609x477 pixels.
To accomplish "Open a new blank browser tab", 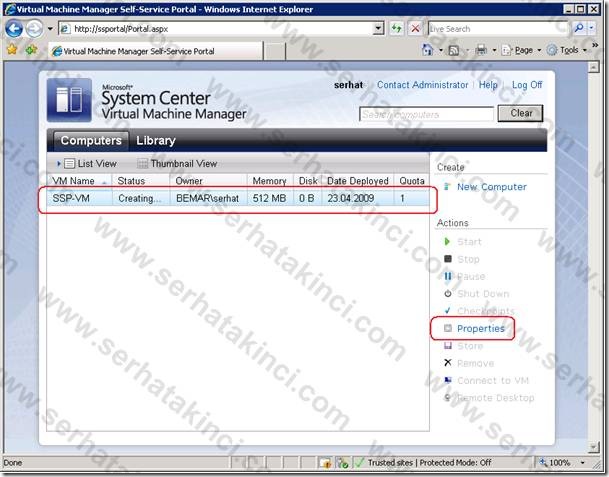I will pos(275,52).
